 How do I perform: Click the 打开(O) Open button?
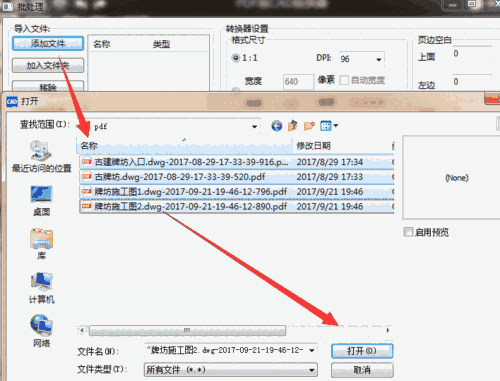click(362, 351)
